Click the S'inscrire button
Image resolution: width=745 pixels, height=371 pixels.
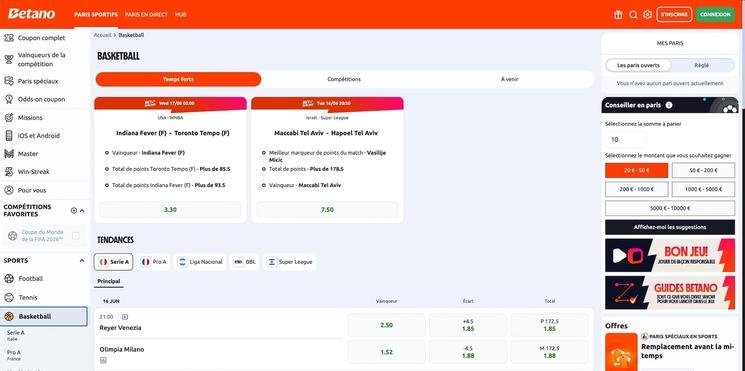pyautogui.click(x=674, y=15)
